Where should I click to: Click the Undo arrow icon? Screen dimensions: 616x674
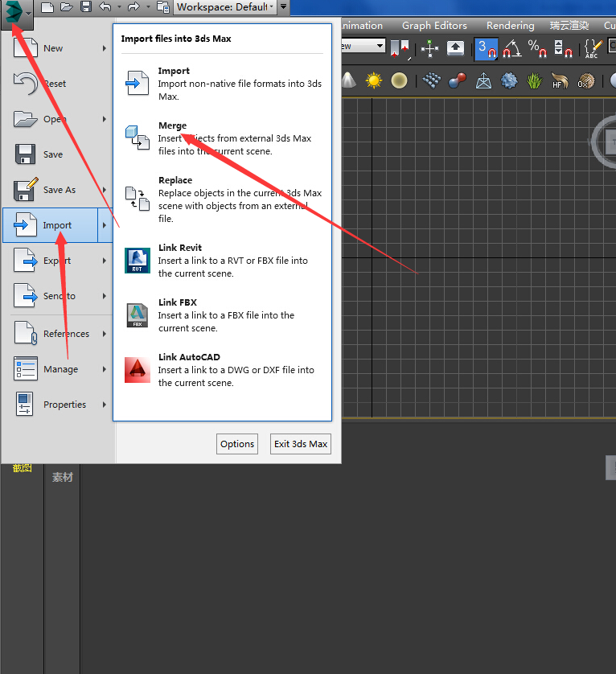105,7
